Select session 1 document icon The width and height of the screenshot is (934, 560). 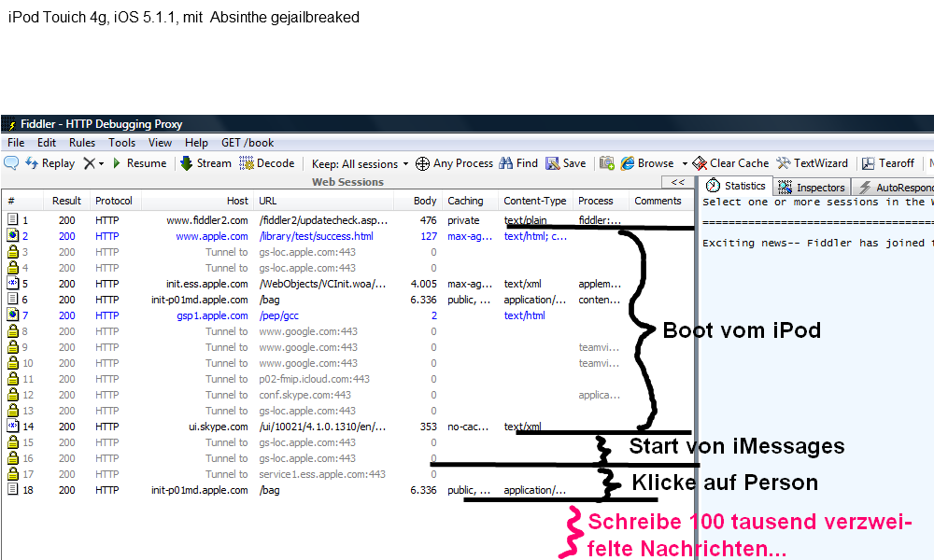coord(12,219)
